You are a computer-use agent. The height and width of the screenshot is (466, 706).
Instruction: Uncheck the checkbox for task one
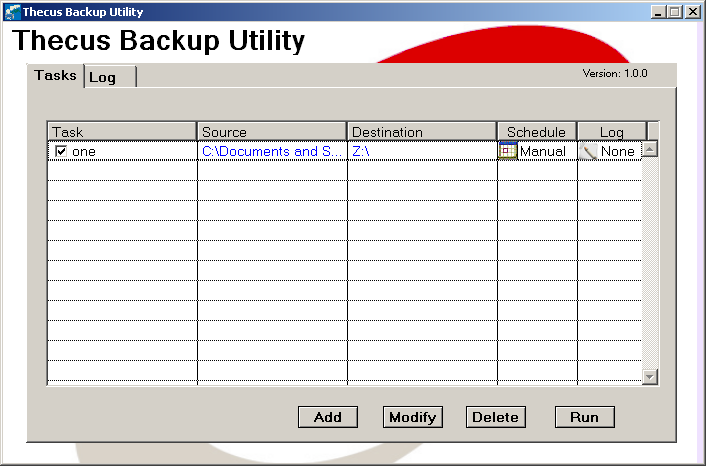61,151
